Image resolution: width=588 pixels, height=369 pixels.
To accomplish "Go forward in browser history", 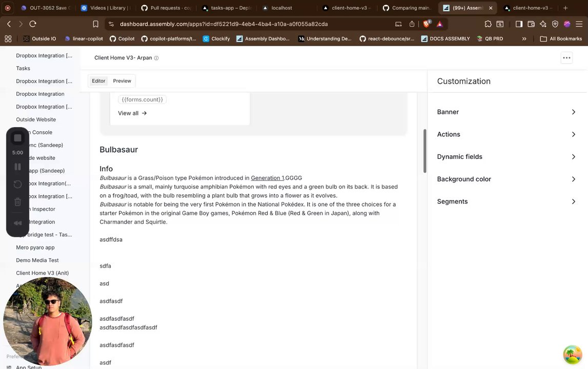I will (21, 24).
